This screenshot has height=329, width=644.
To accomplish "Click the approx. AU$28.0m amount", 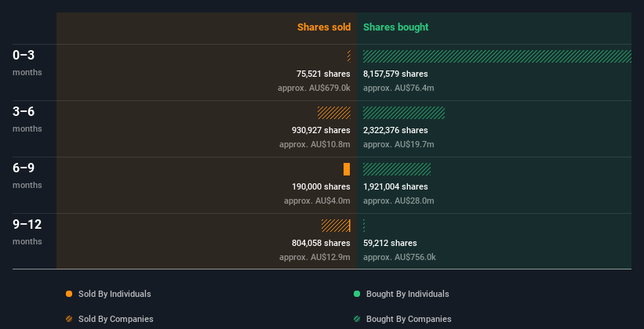I will pos(398,201).
